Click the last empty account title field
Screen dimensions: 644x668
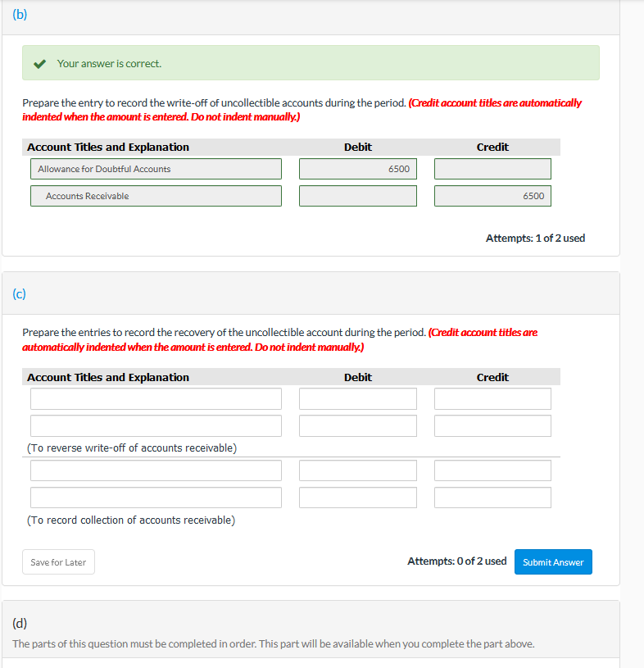[x=156, y=497]
